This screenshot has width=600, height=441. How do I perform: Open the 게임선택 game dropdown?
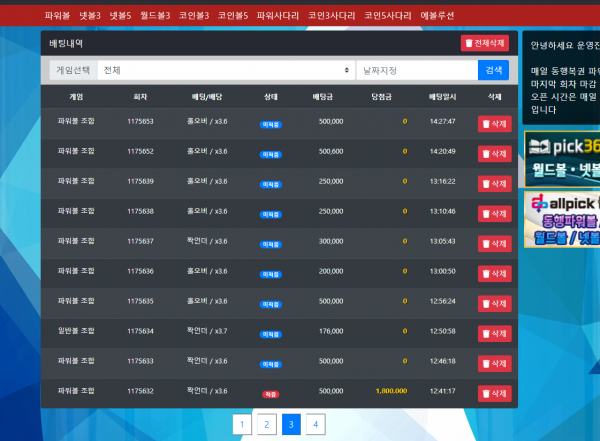click(x=227, y=70)
